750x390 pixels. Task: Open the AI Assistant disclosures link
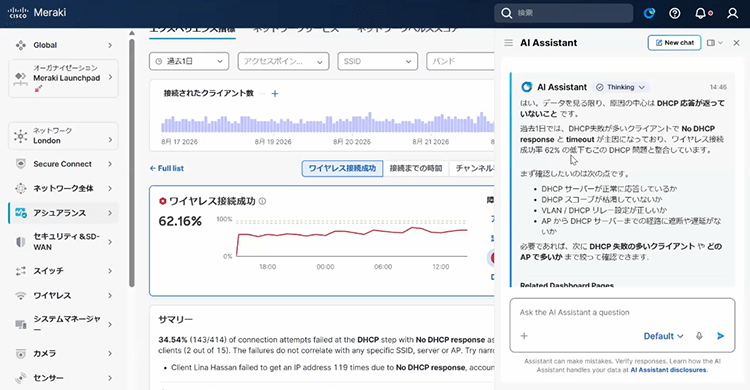[x=668, y=370]
